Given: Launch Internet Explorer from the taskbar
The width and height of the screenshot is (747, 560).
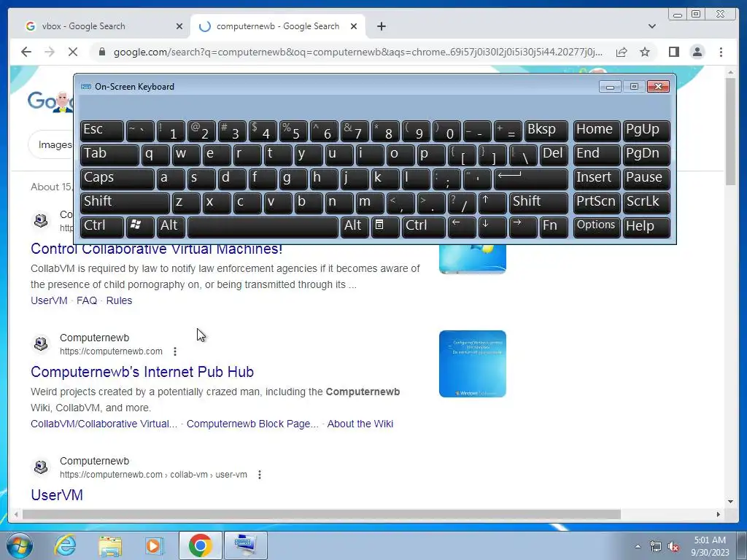Looking at the screenshot, I should tap(65, 545).
